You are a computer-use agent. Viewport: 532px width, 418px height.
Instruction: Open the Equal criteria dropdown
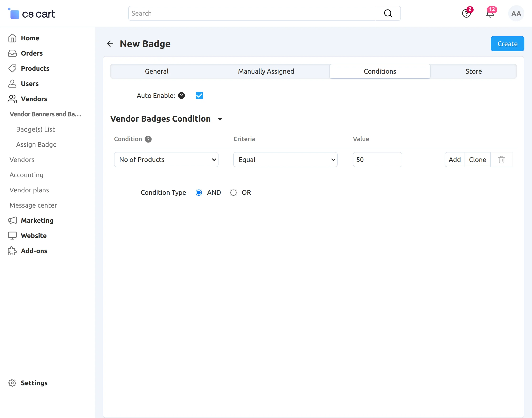pyautogui.click(x=285, y=160)
